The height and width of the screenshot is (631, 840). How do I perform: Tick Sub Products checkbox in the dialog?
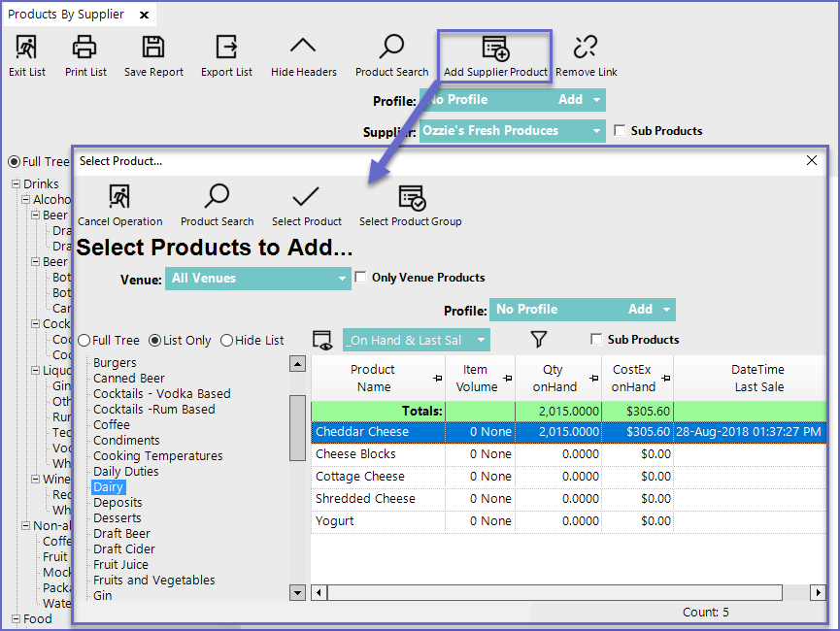click(596, 340)
